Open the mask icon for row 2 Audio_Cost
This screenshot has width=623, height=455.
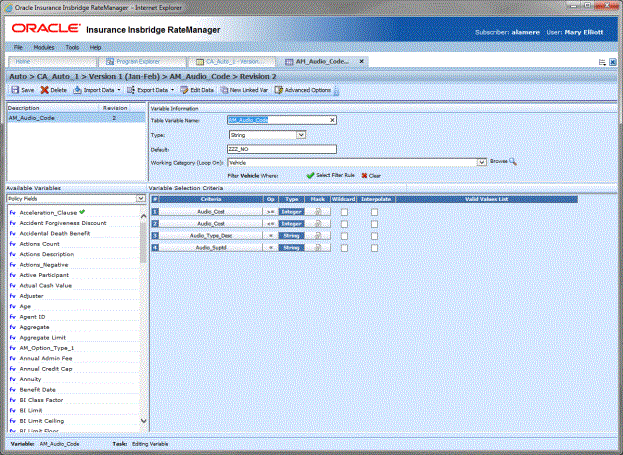pos(318,224)
